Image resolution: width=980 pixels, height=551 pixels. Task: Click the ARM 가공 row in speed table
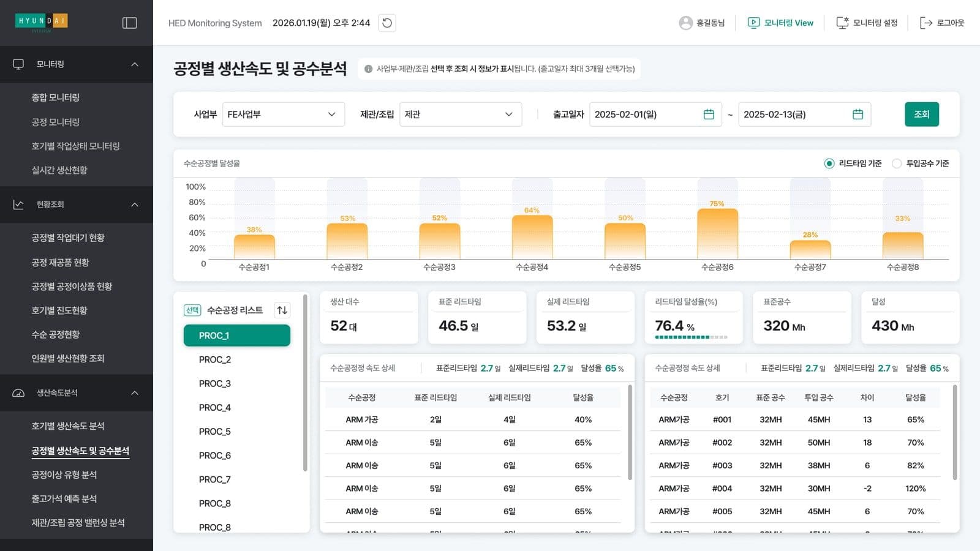pyautogui.click(x=472, y=419)
